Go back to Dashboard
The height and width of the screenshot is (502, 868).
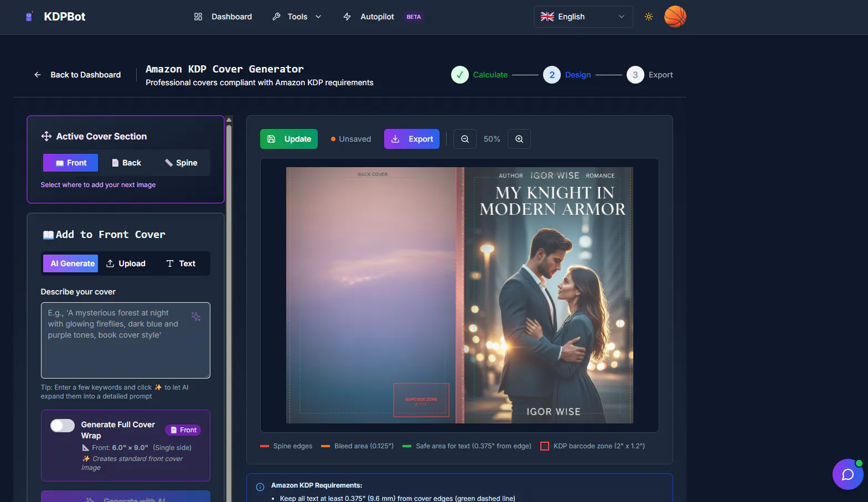[x=77, y=75]
